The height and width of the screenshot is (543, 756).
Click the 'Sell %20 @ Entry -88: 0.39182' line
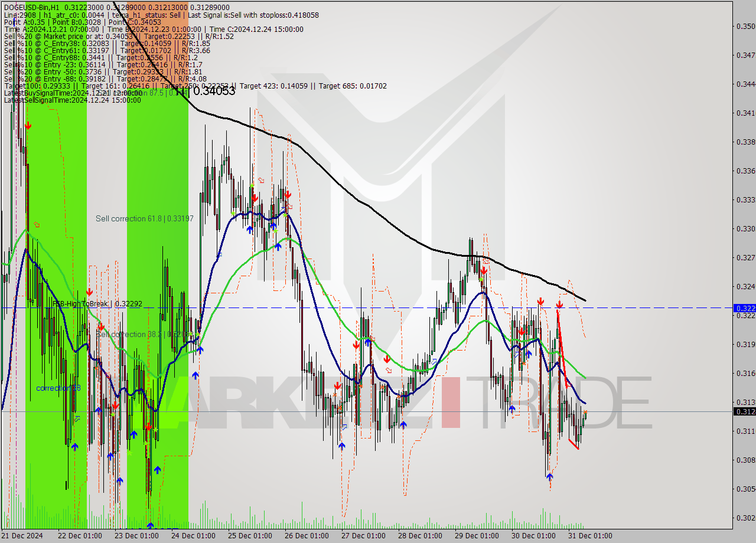pyautogui.click(x=105, y=78)
